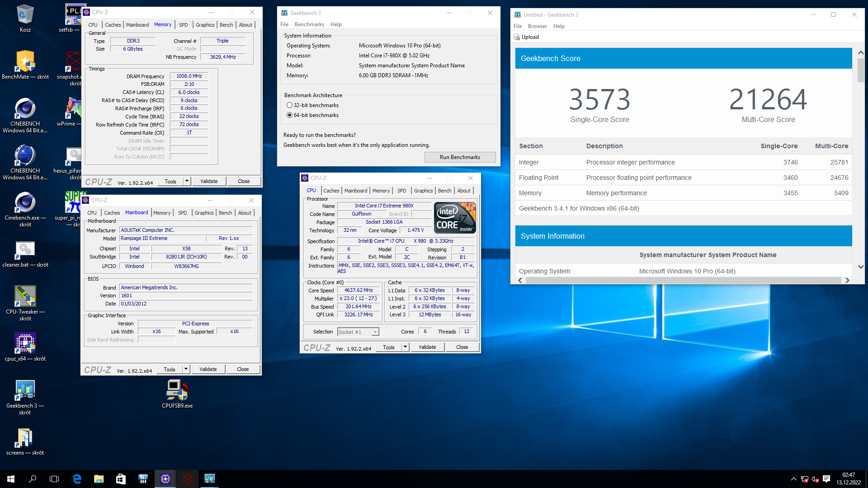Select 64-bit benchmarks radio button
This screenshot has height=488, width=868.
[x=289, y=115]
